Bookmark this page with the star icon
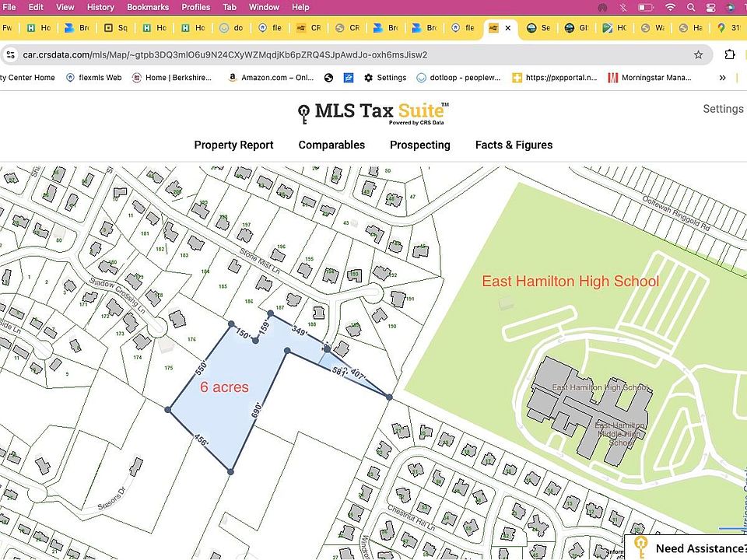This screenshot has height=560, width=747. pyautogui.click(x=698, y=54)
